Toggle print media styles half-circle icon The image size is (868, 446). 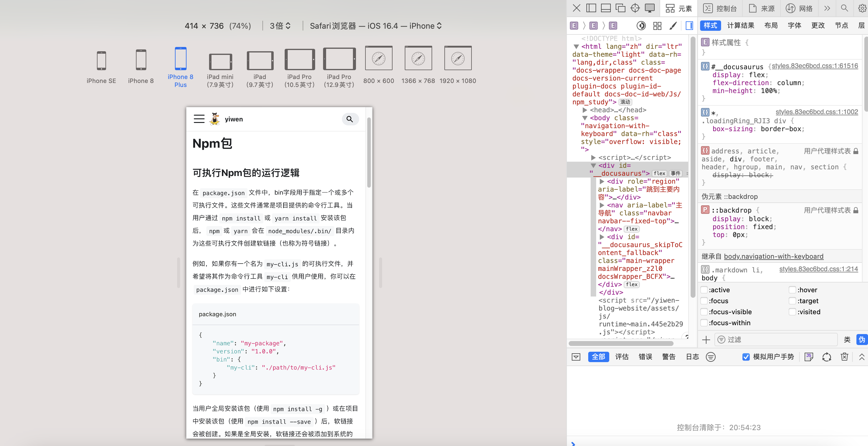coord(641,26)
